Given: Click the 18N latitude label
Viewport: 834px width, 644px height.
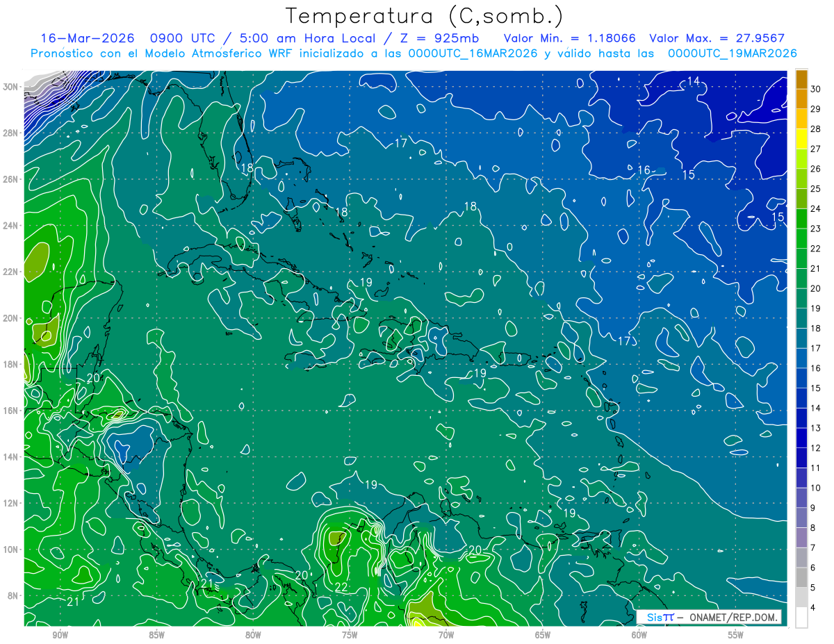Looking at the screenshot, I should coord(10,364).
